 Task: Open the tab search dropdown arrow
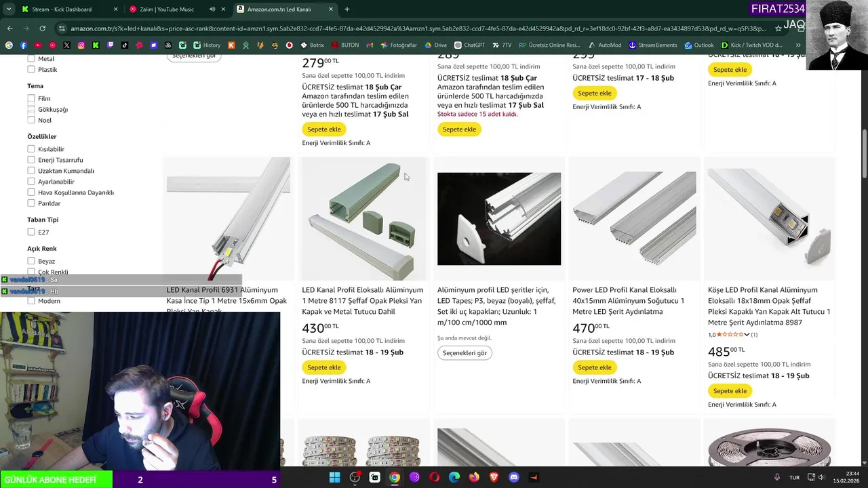coord(8,9)
